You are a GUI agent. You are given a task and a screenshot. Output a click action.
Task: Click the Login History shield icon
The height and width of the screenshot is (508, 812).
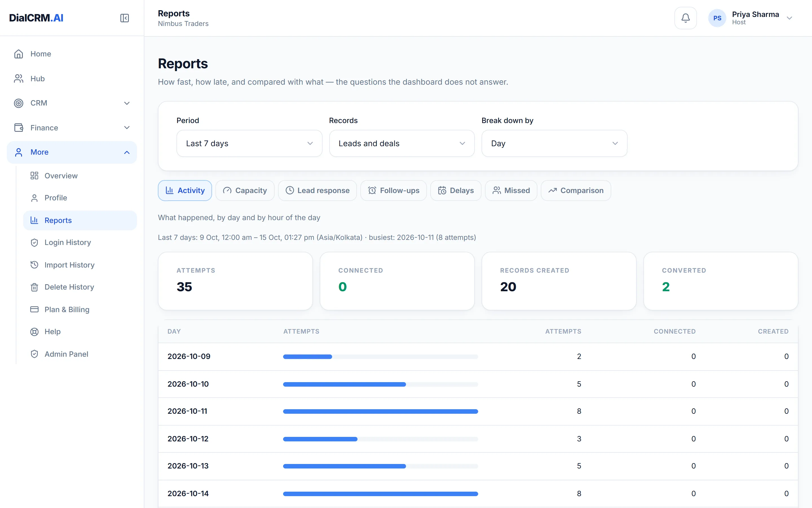click(x=34, y=243)
